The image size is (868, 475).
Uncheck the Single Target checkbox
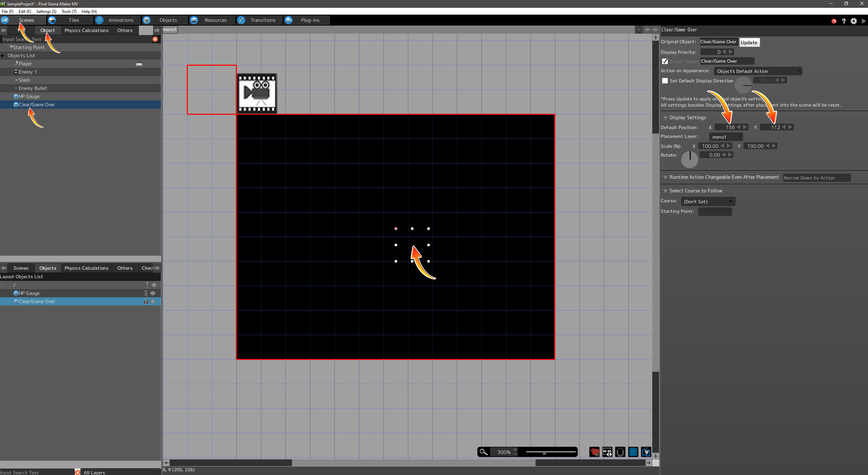click(665, 61)
